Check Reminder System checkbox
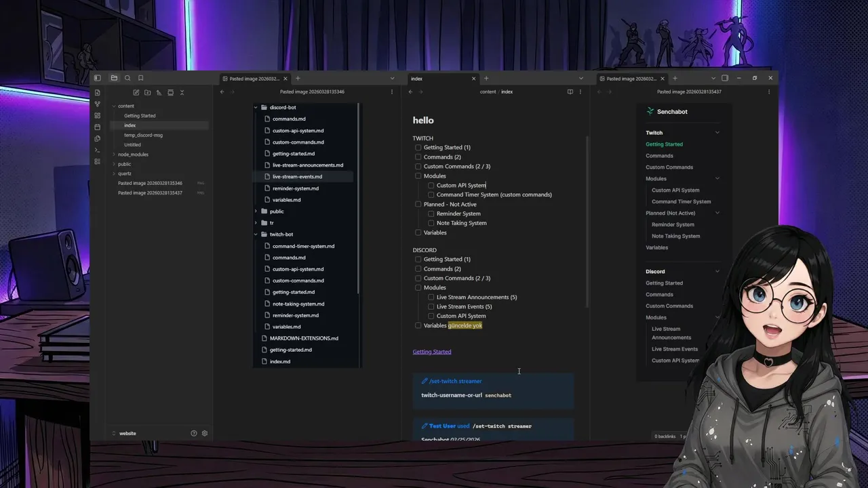 point(431,213)
